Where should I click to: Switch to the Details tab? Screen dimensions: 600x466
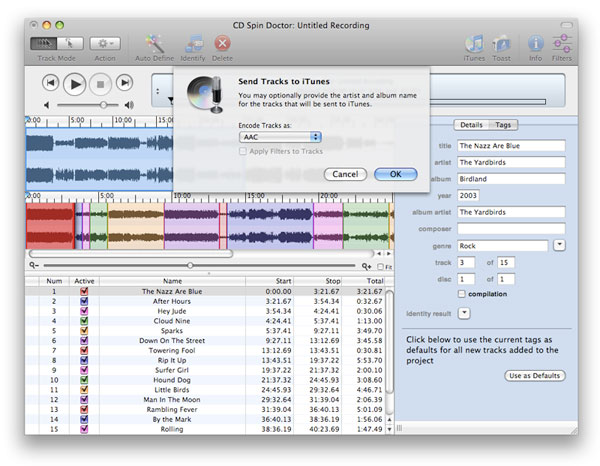(471, 125)
